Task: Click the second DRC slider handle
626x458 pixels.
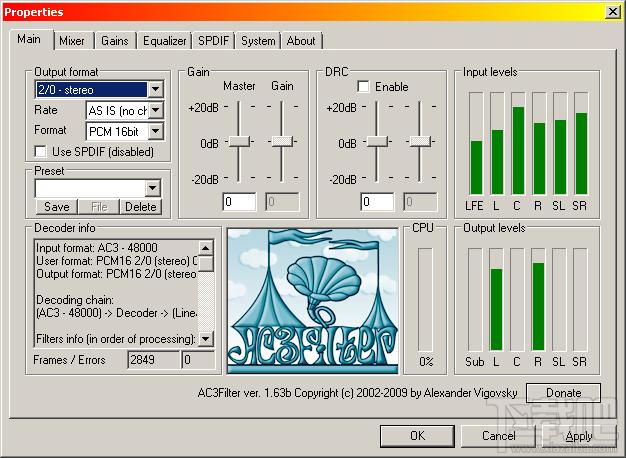Action: [x=420, y=141]
